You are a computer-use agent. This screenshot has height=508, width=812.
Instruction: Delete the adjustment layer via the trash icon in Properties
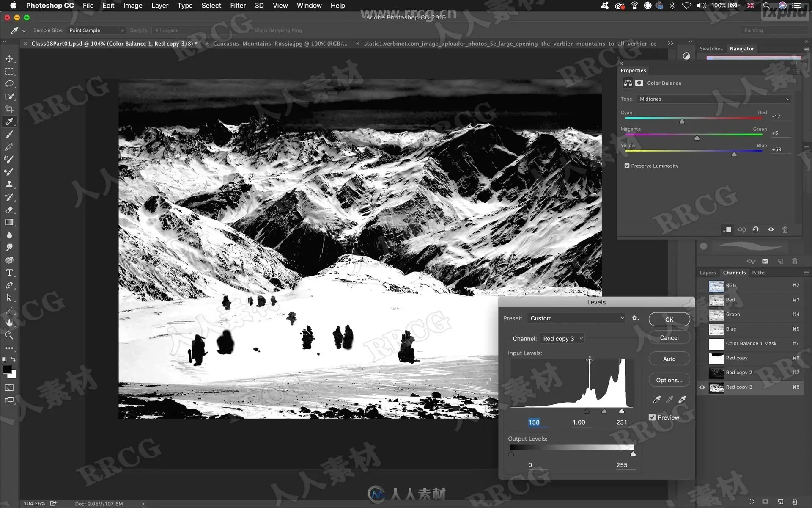coord(785,229)
